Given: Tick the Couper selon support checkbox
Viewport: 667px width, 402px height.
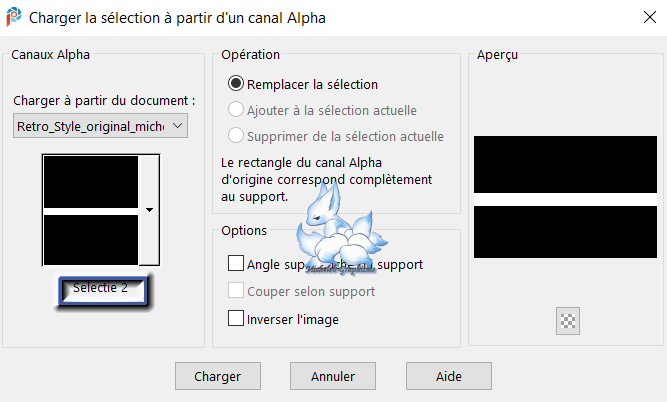Looking at the screenshot, I should 236,292.
